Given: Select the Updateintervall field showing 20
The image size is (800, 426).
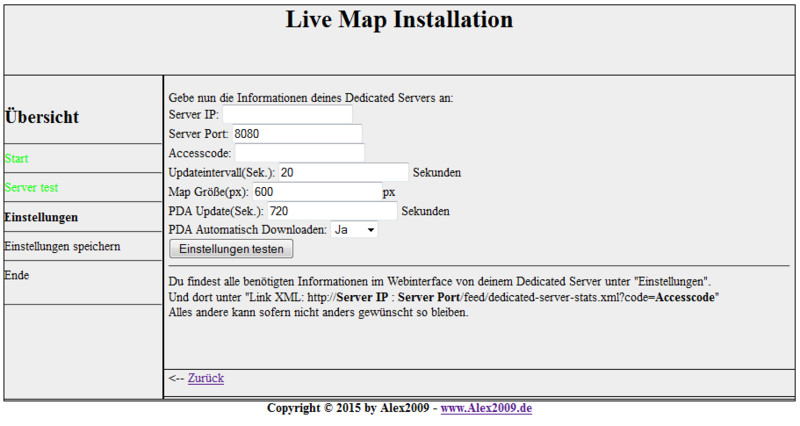Looking at the screenshot, I should click(343, 172).
